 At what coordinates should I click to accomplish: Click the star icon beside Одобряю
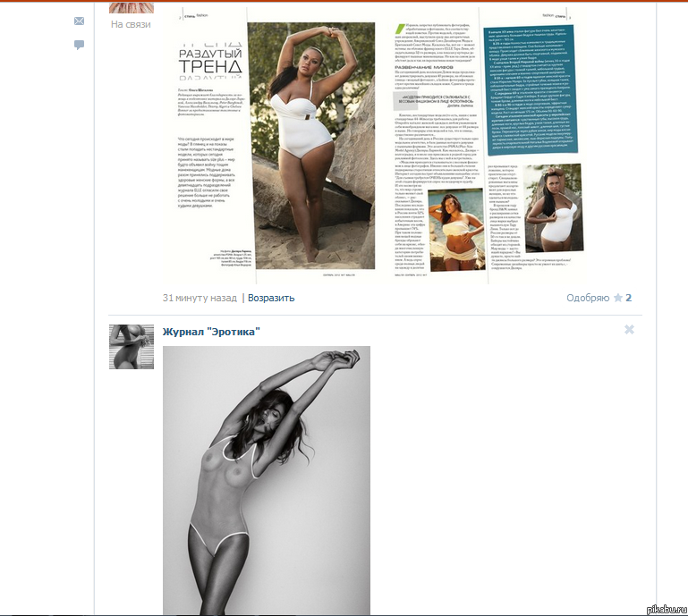[x=617, y=298]
